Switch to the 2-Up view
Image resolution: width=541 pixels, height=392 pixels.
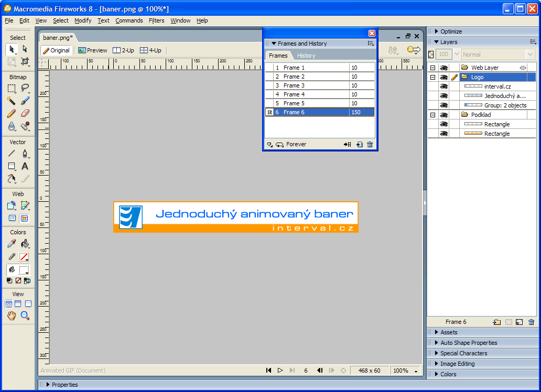124,50
